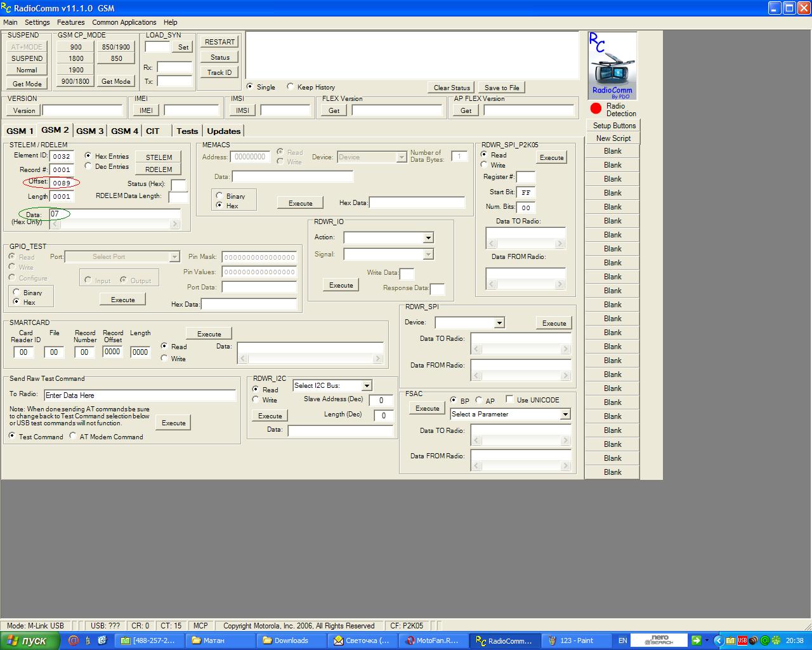Click the STELEM Data field scrollbar right arrow
Image resolution: width=812 pixels, height=650 pixels.
click(x=175, y=224)
